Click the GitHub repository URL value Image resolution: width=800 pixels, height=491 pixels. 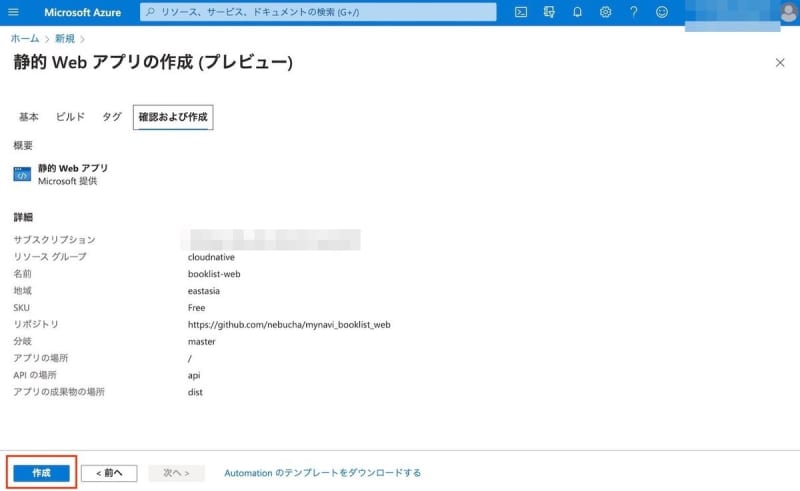click(289, 325)
